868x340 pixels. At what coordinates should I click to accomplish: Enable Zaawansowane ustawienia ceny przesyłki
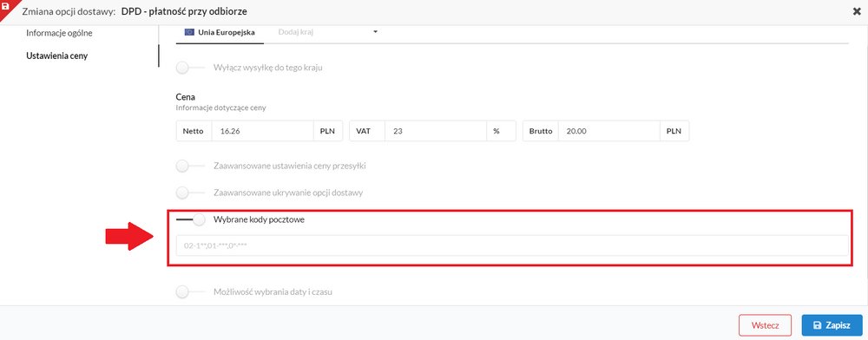[190, 166]
